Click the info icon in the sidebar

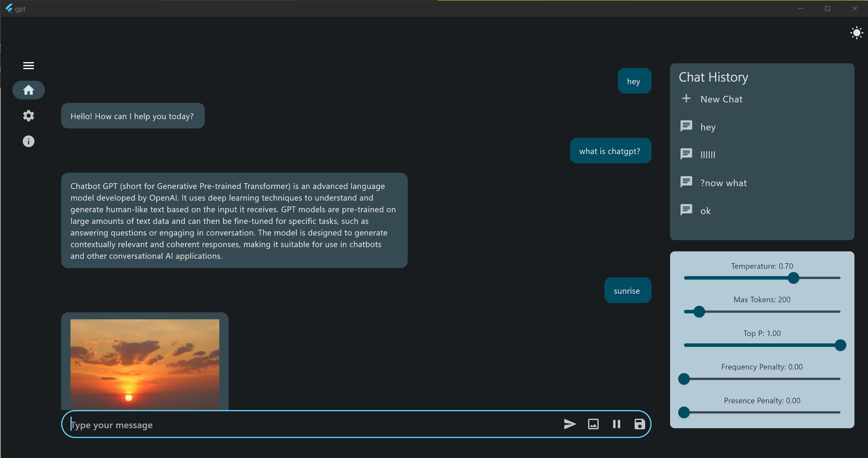point(28,141)
